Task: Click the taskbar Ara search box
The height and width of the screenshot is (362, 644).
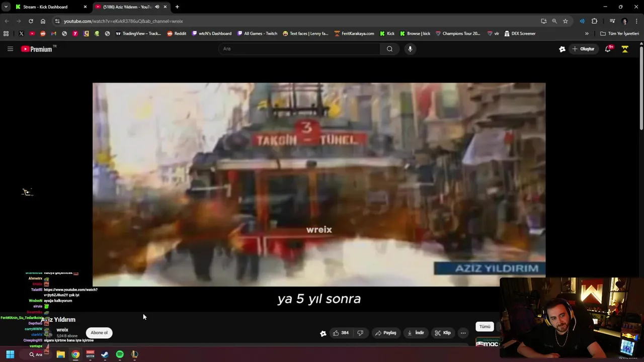Action: pyautogui.click(x=35, y=354)
